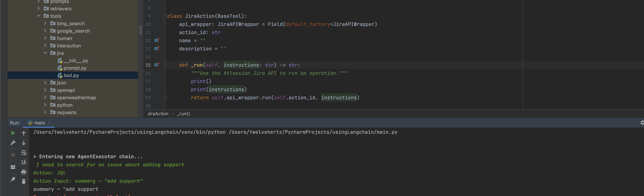This screenshot has width=644, height=196.
Task: Open run configuration settings via wrench icon
Action: tap(13, 143)
